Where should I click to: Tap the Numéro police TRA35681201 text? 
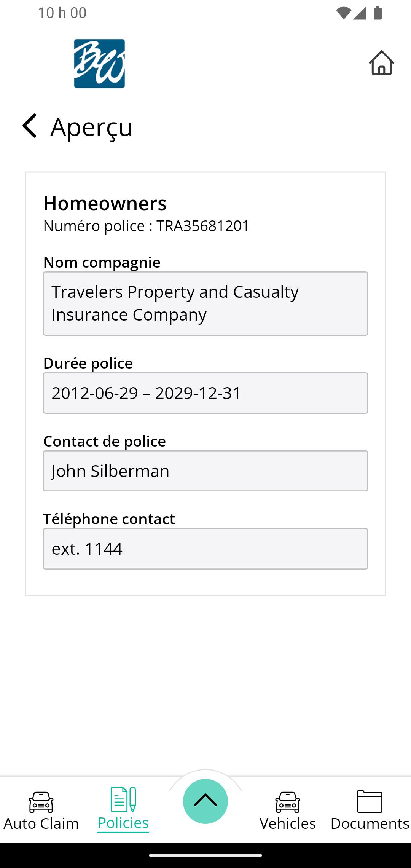click(x=146, y=226)
